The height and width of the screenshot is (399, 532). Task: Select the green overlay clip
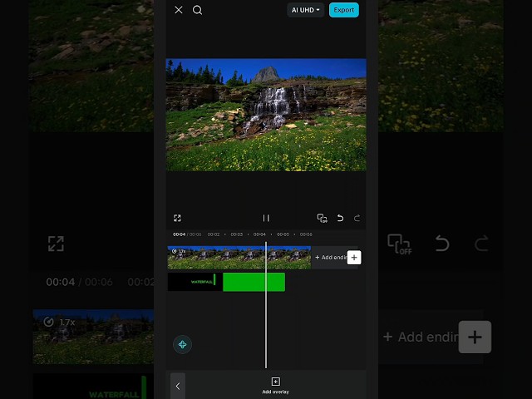point(254,282)
